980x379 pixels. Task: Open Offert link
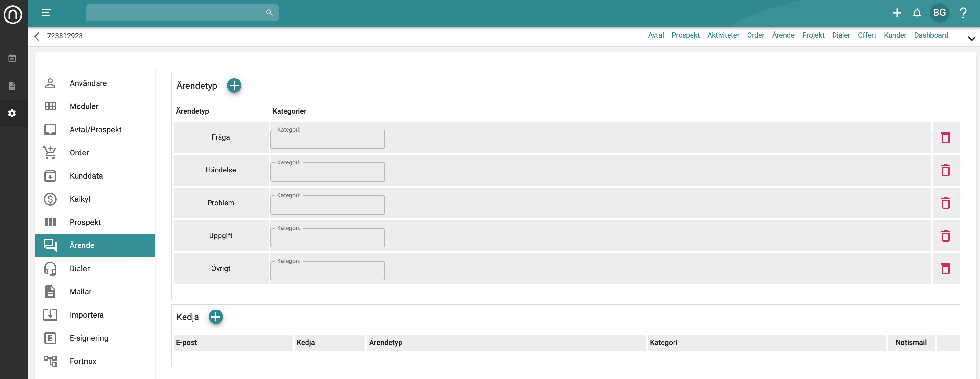coord(867,35)
